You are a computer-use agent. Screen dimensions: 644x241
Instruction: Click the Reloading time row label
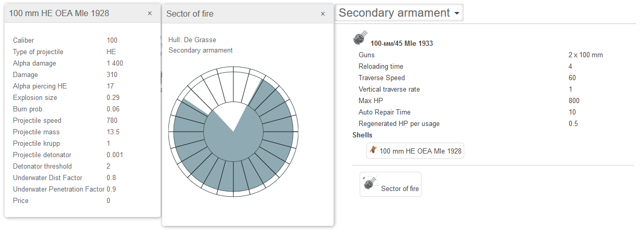[x=380, y=67]
